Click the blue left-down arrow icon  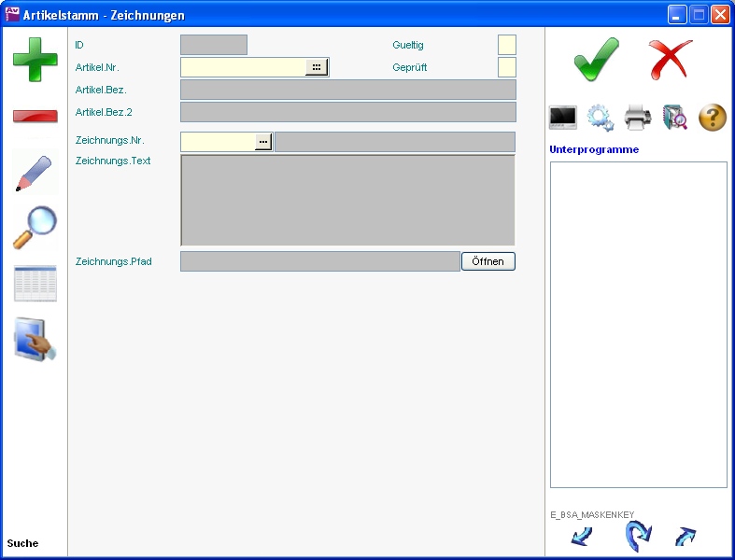coord(581,537)
